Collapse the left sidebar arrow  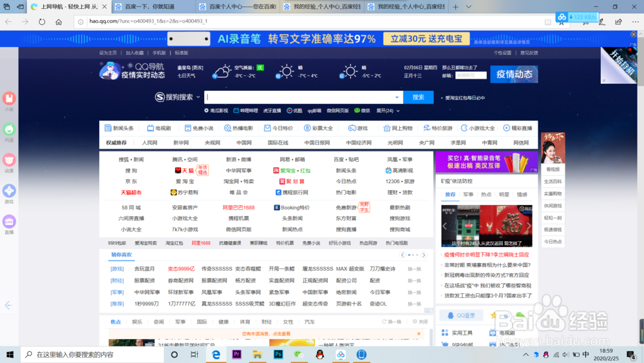click(x=8, y=305)
